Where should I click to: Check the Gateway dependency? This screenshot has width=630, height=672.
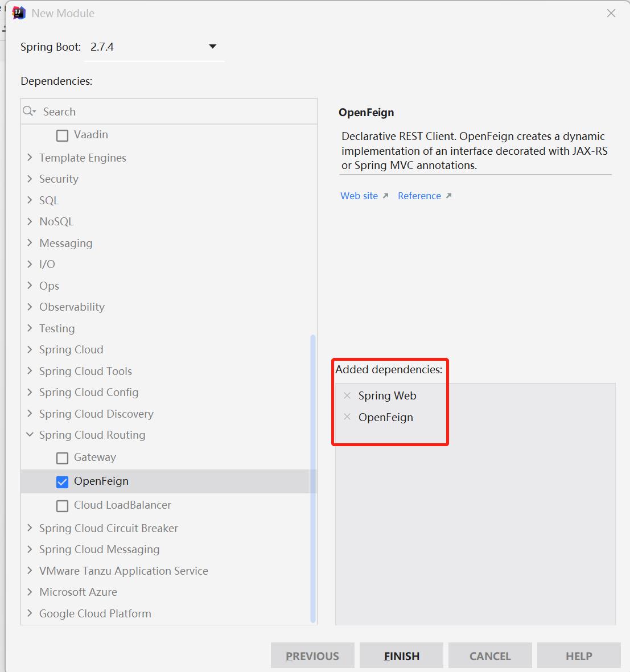tap(62, 458)
